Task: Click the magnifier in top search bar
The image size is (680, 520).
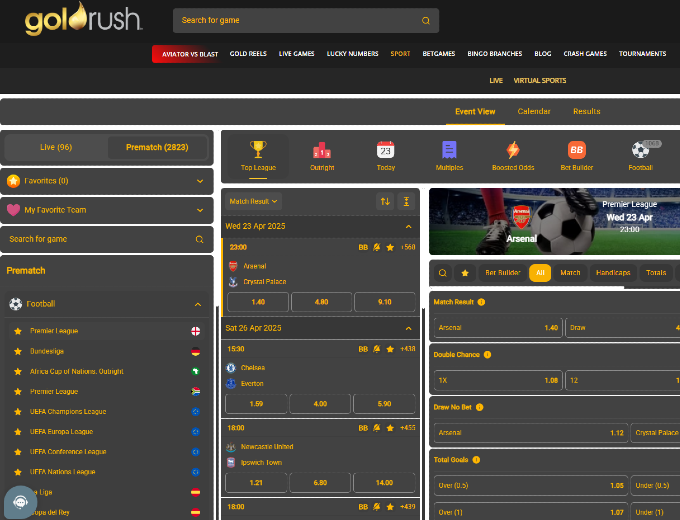Action: coord(426,20)
